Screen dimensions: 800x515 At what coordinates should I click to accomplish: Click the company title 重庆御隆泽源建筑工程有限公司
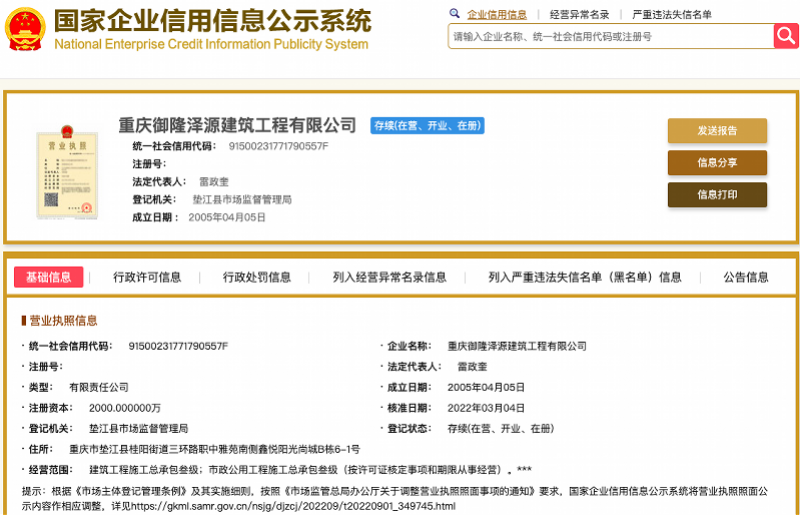pos(237,126)
